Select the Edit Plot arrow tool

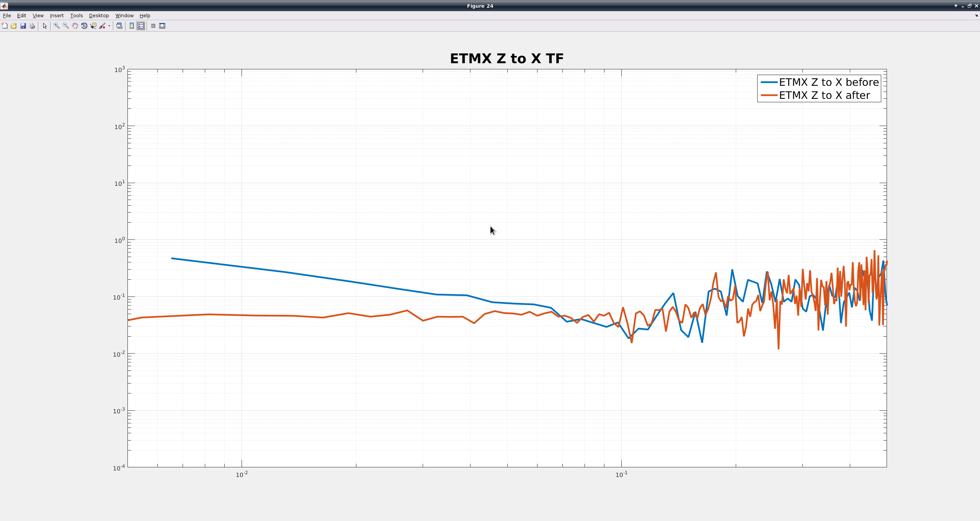click(x=45, y=26)
